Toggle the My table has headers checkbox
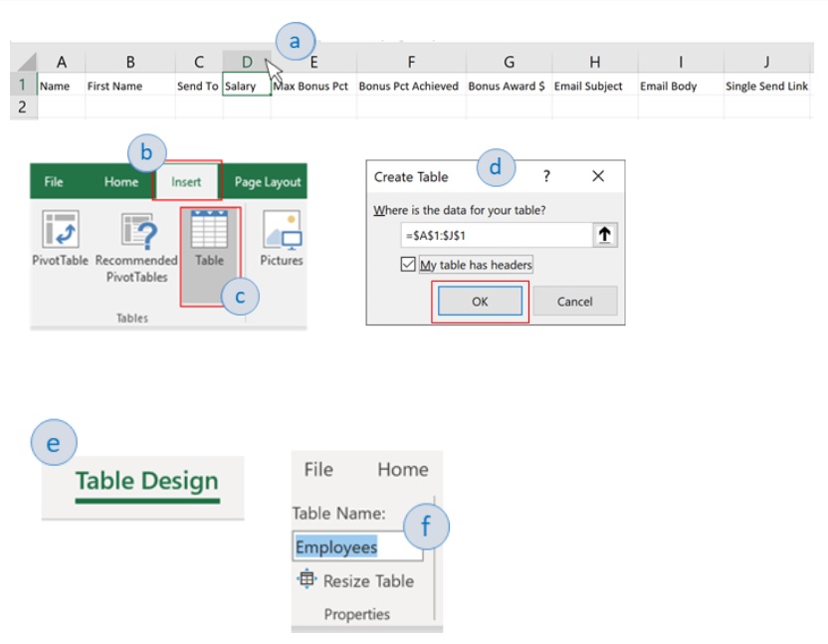 tap(408, 264)
